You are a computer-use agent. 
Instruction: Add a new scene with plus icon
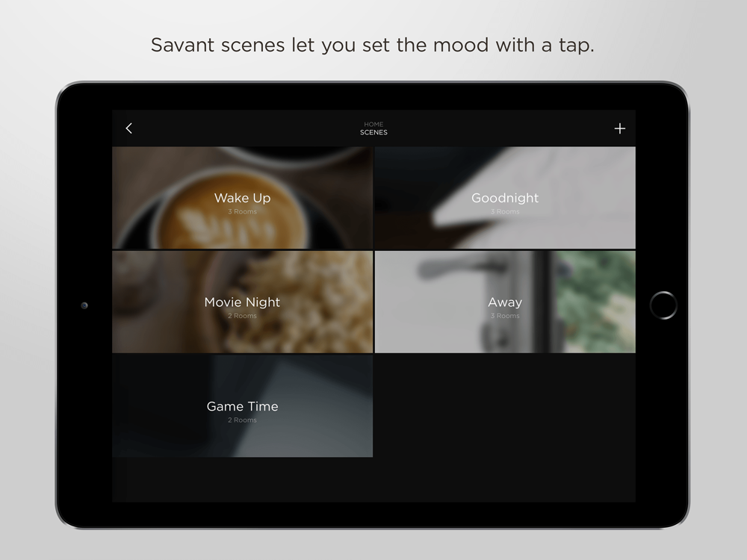point(619,128)
